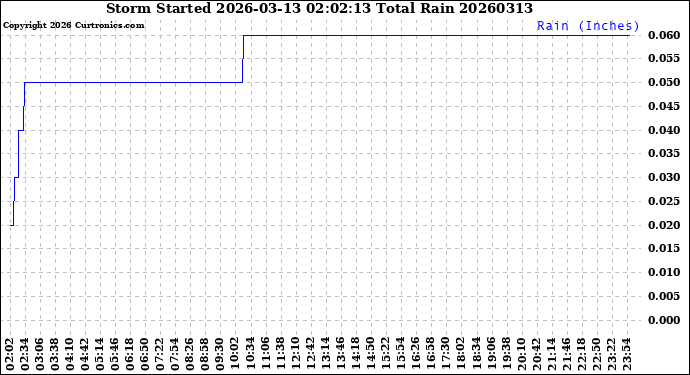Click the 05:46 time axis label
Viewport: 690px width, 375px height.
click(115, 354)
